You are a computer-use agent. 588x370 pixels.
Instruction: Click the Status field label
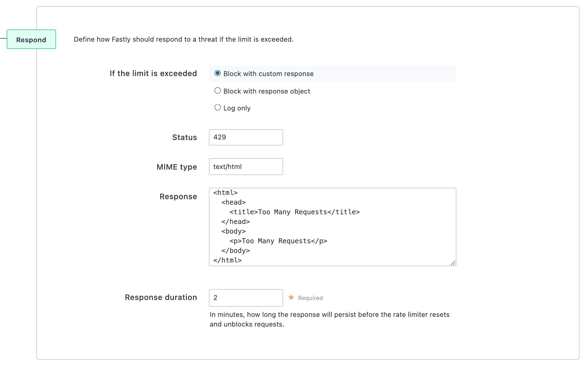[184, 137]
